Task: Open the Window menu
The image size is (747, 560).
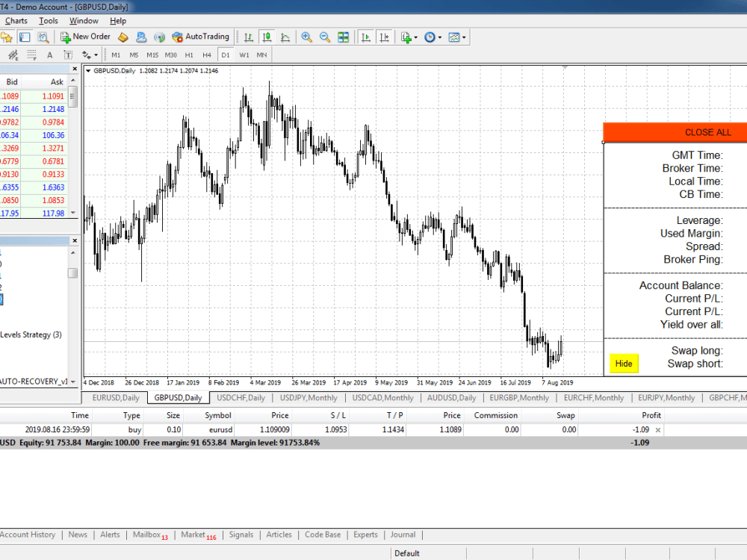Action: (84, 21)
